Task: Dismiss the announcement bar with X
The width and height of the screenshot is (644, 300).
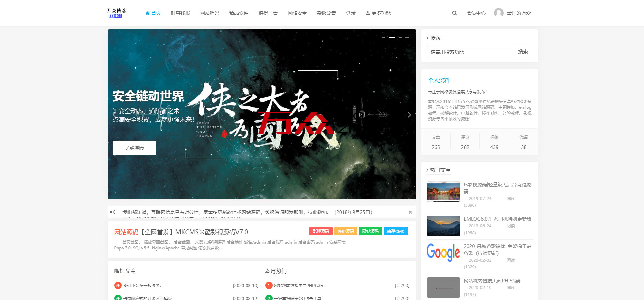Action: click(410, 212)
